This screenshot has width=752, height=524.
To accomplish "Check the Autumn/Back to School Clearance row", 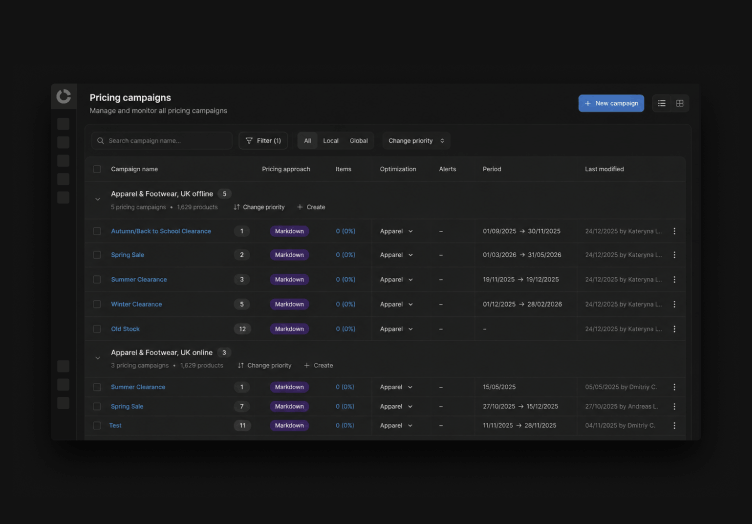I will coord(97,231).
